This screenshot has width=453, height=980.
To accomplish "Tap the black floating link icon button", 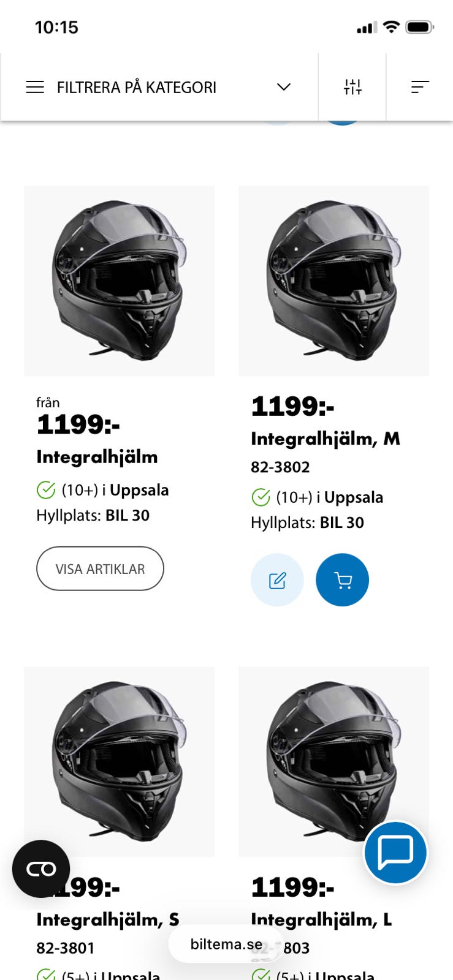I will click(x=41, y=869).
